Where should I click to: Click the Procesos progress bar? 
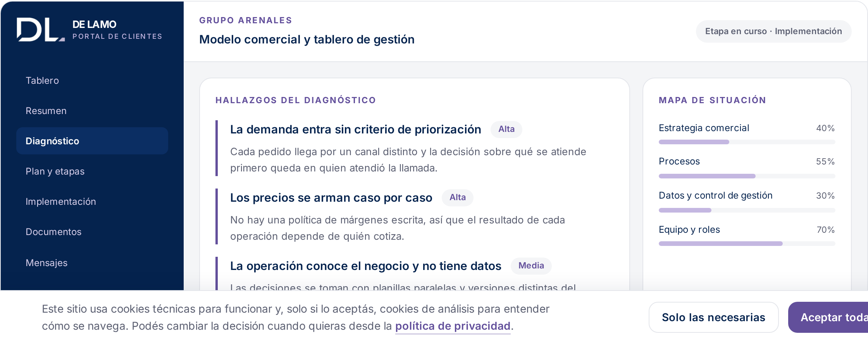click(747, 176)
